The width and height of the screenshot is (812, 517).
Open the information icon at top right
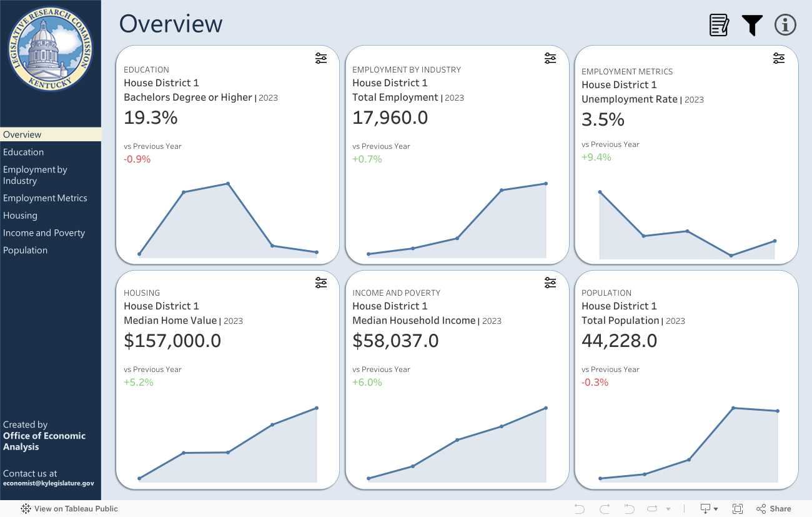785,25
